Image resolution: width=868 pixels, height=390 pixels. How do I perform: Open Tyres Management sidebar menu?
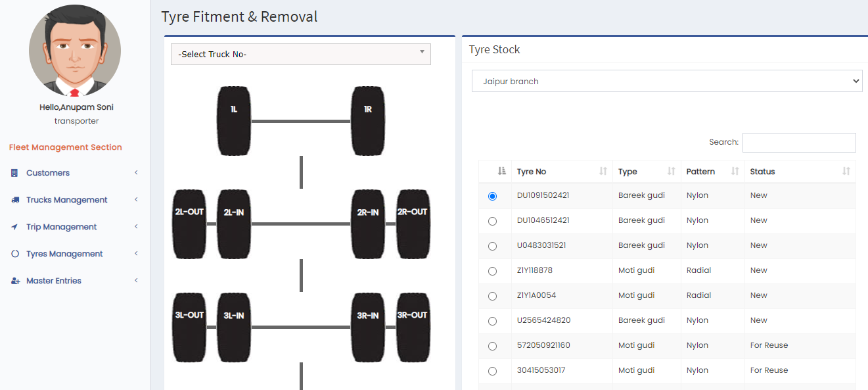(x=64, y=254)
